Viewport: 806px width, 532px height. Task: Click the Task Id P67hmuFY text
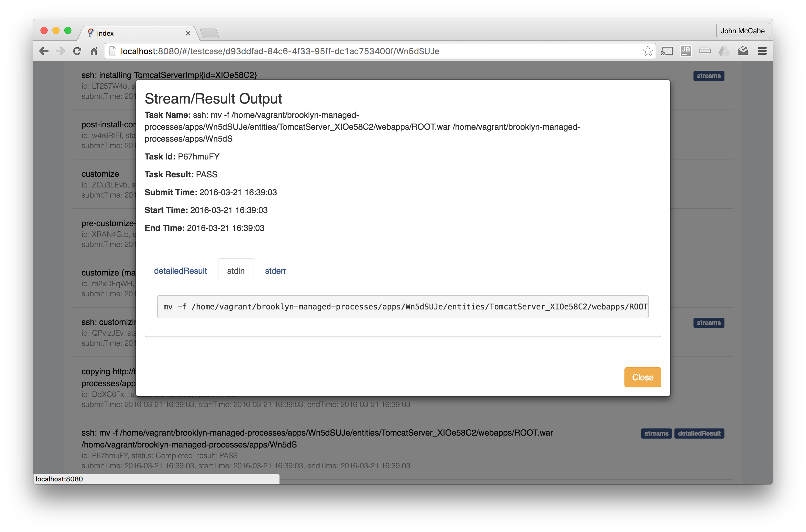(182, 157)
